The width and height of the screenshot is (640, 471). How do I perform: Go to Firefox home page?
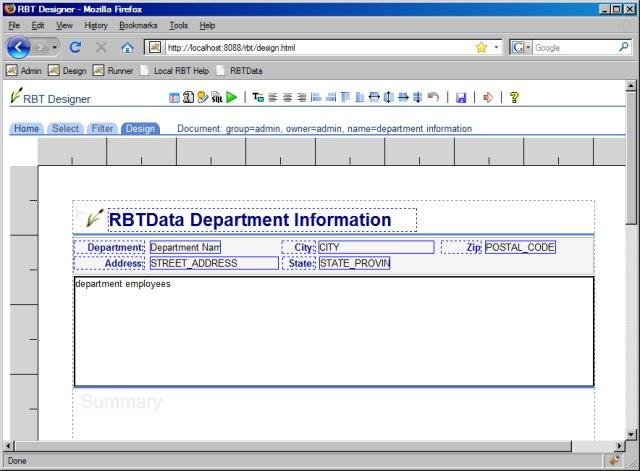pyautogui.click(x=127, y=48)
